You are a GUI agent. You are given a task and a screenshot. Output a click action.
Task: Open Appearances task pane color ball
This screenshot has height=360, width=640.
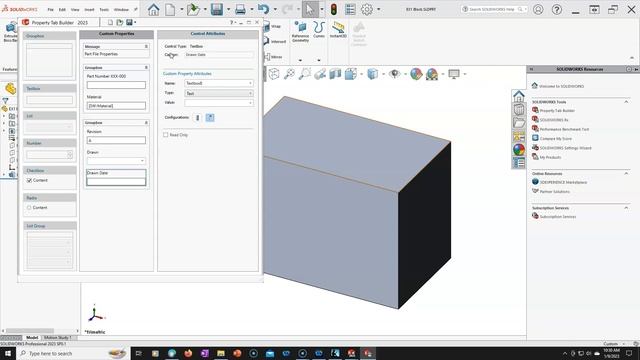(x=519, y=150)
